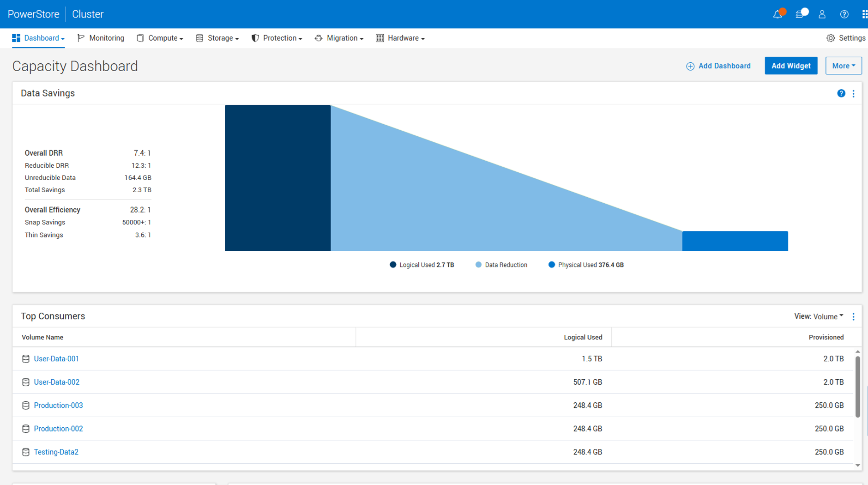Click the Migration icon in navigation
The height and width of the screenshot is (485, 868).
[319, 38]
